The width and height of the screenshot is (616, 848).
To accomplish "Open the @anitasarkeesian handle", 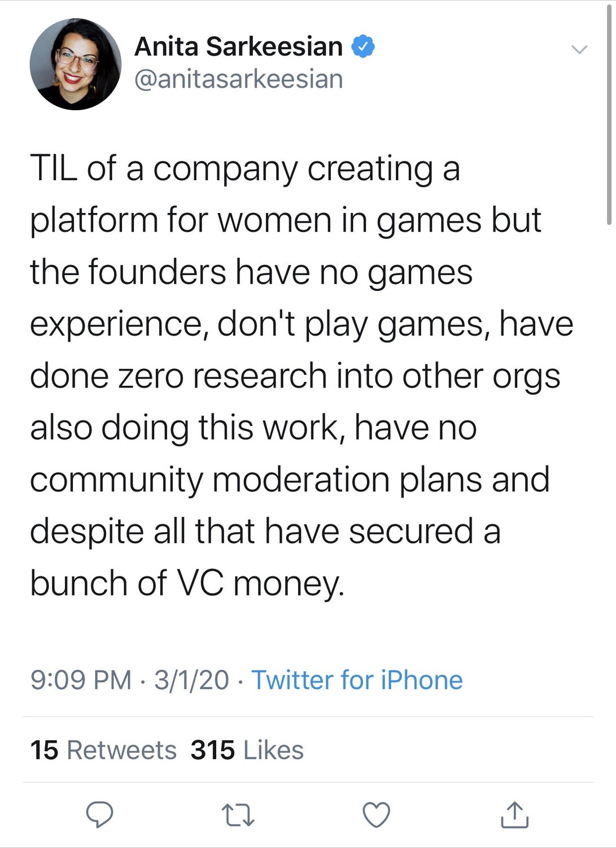I will (238, 79).
